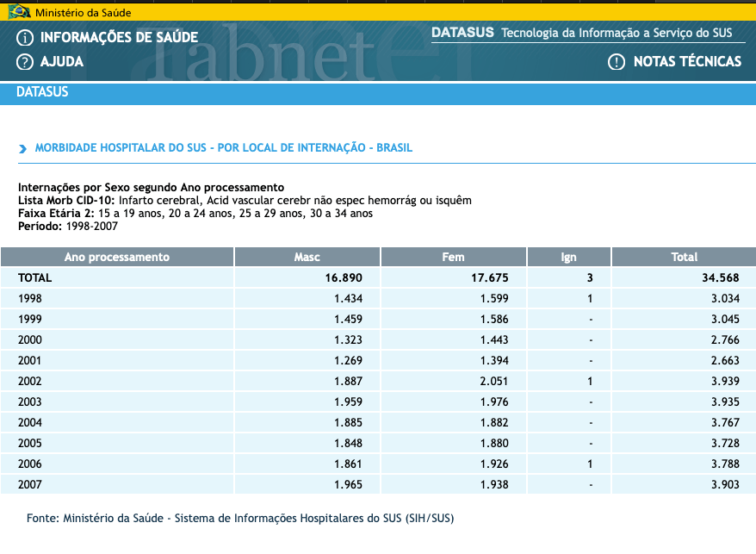The height and width of the screenshot is (554, 756).
Task: Click Fem value 1.443 for 2000
Action: click(x=495, y=340)
